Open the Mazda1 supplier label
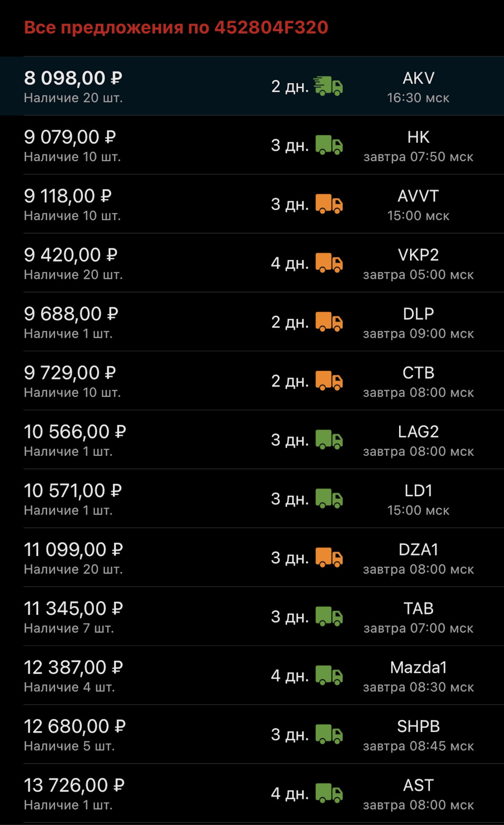 (x=418, y=667)
